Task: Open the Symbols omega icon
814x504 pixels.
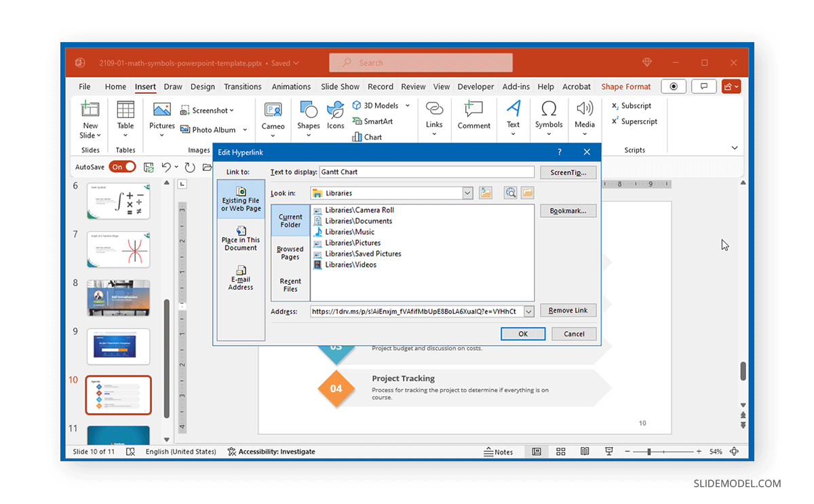Action: [549, 109]
